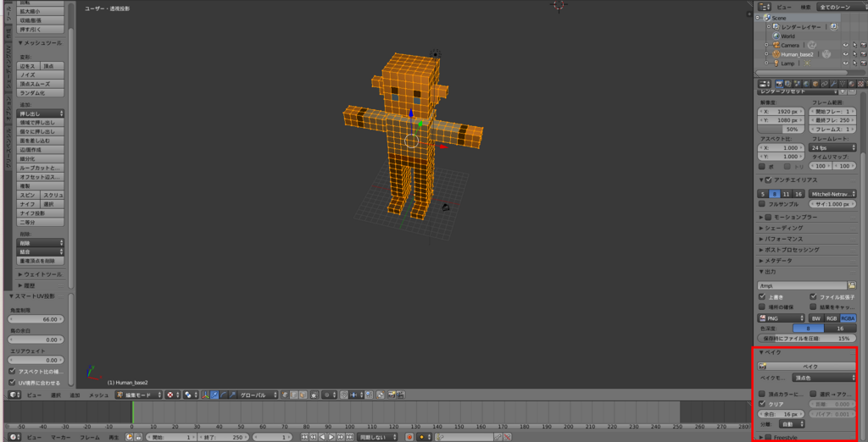The width and height of the screenshot is (868, 442).
Task: Click the 重複頂点を削除 button
Action: 41,261
